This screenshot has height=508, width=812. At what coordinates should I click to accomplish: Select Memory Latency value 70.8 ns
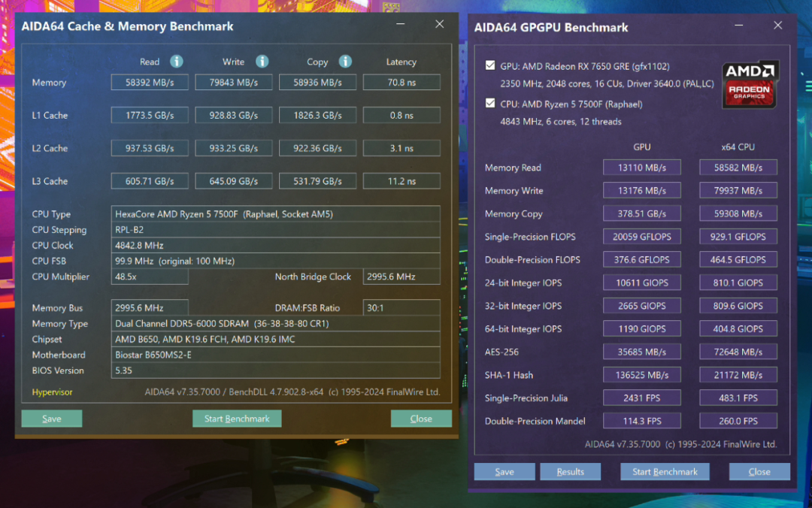click(x=401, y=83)
